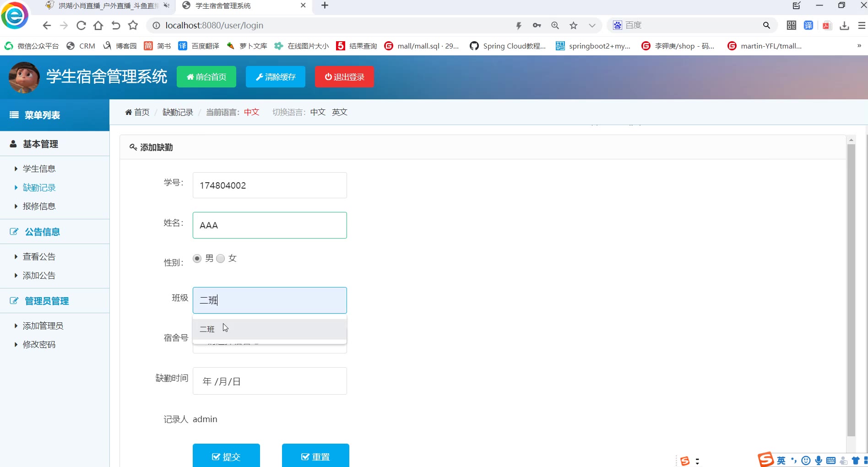Open 缺勤记录 in the sidebar
The height and width of the screenshot is (467, 868).
(39, 188)
